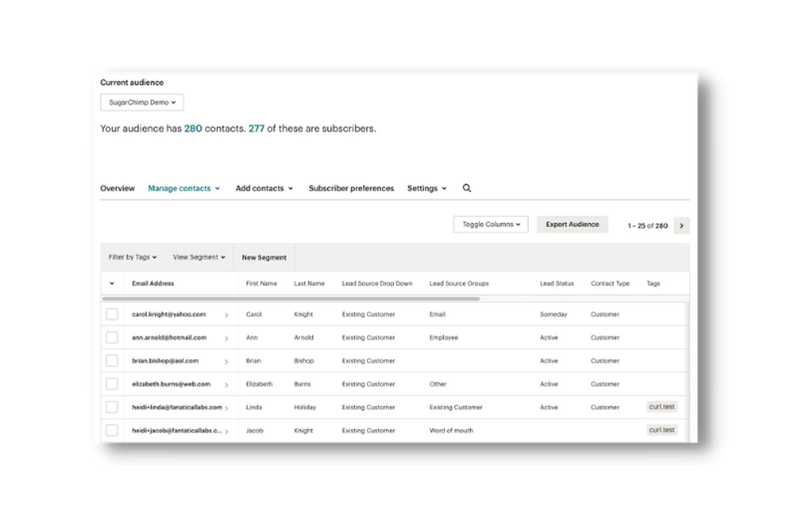The height and width of the screenshot is (532, 798).
Task: Open ann.arnold@hotmail.com row arrow
Action: pos(226,338)
